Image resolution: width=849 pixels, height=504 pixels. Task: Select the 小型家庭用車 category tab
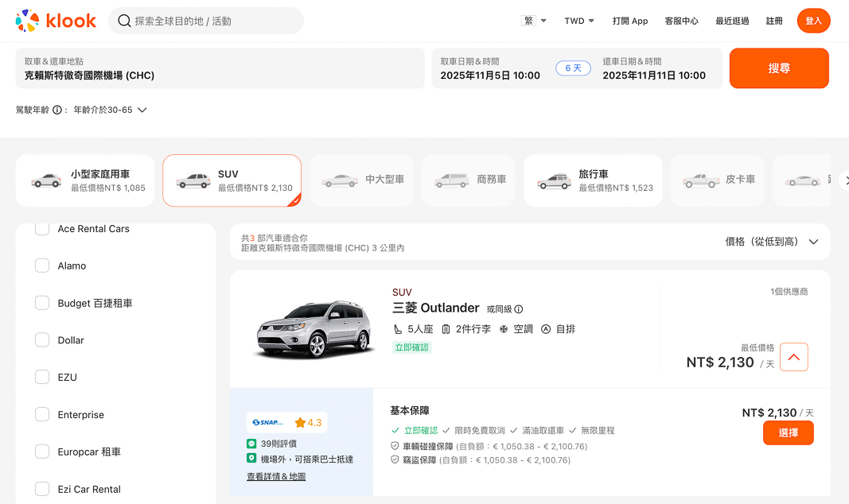point(85,180)
